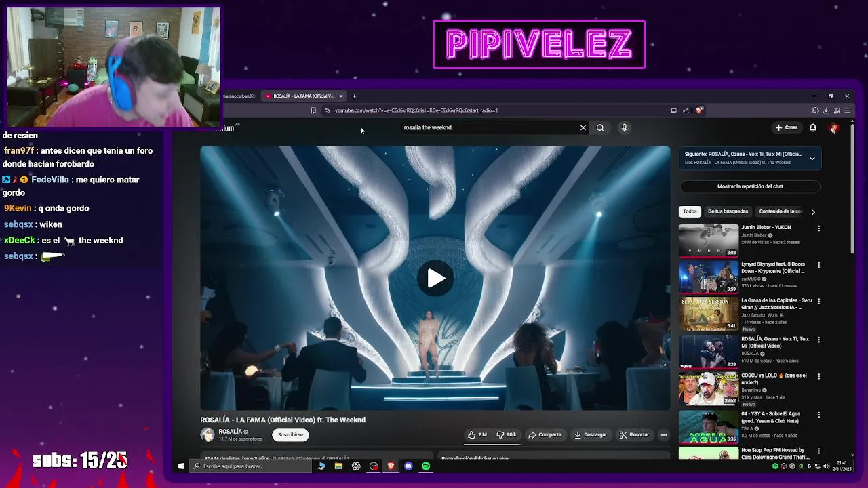868x488 pixels.
Task: Open Lynyrd Skynyrd Kryptonite video thumbnail
Action: tap(709, 277)
